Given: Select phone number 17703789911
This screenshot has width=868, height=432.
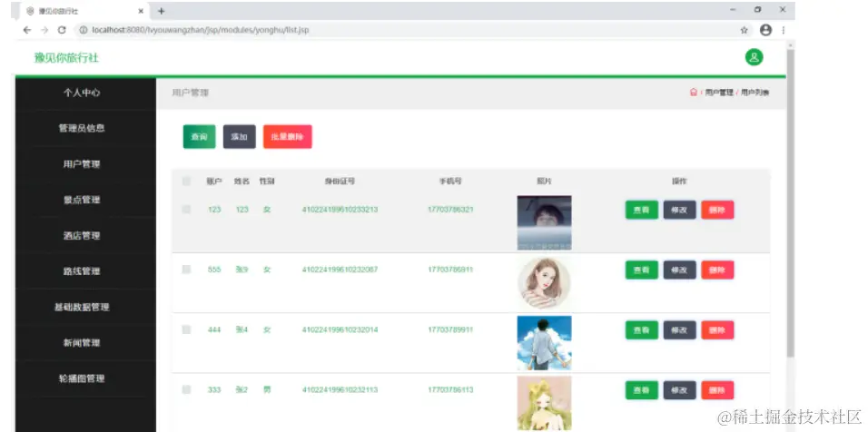Looking at the screenshot, I should click(450, 329).
